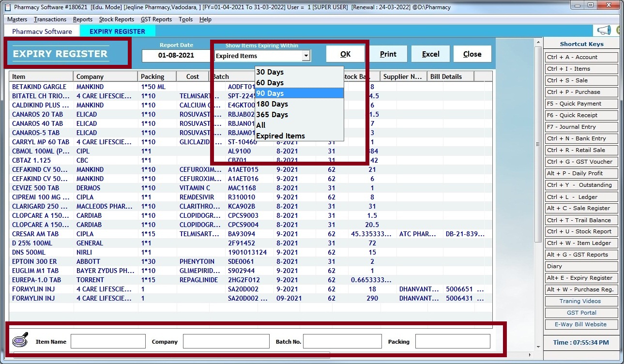Open Training Videos from the sidebar

coord(581,301)
